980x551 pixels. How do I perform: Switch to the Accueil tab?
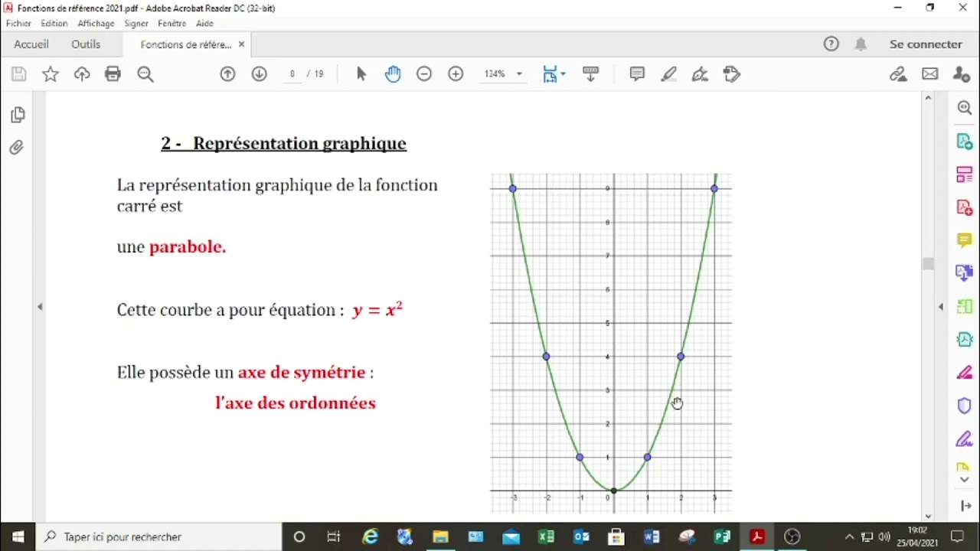[31, 44]
